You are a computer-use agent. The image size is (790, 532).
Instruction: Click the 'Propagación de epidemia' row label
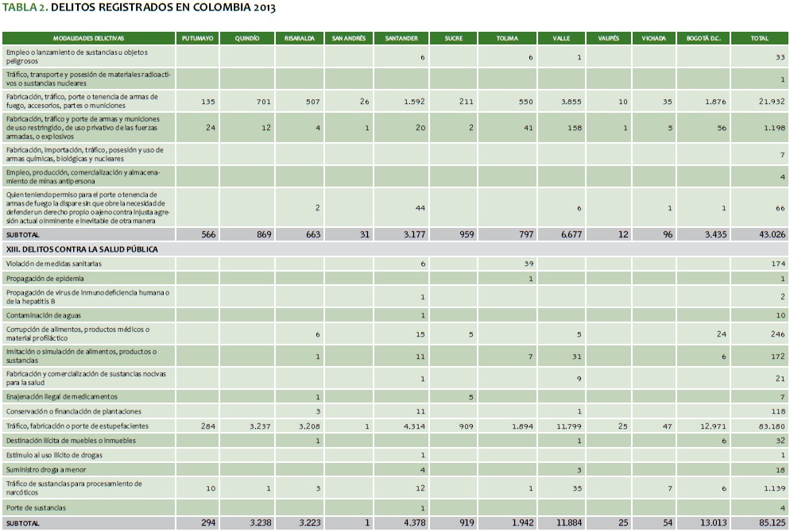[x=47, y=279]
